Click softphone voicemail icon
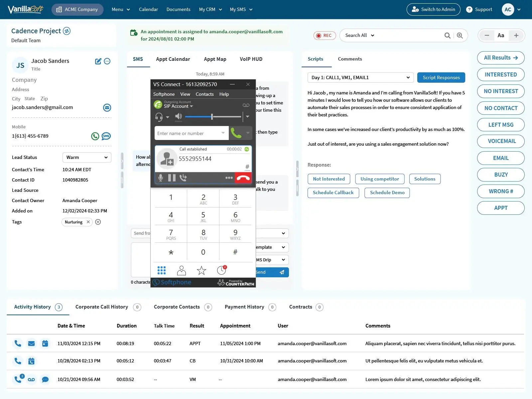This screenshot has height=399, width=532. [246, 105]
